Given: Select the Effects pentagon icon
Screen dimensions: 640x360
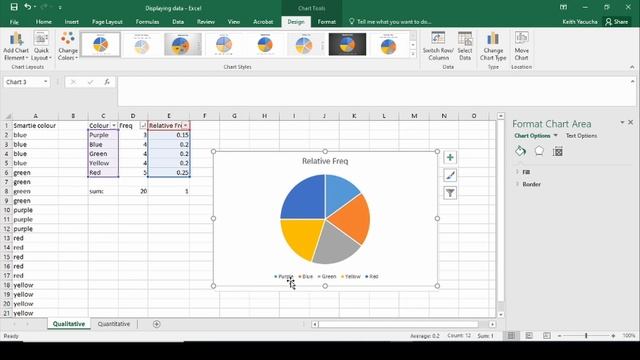Looking at the screenshot, I should click(x=539, y=151).
